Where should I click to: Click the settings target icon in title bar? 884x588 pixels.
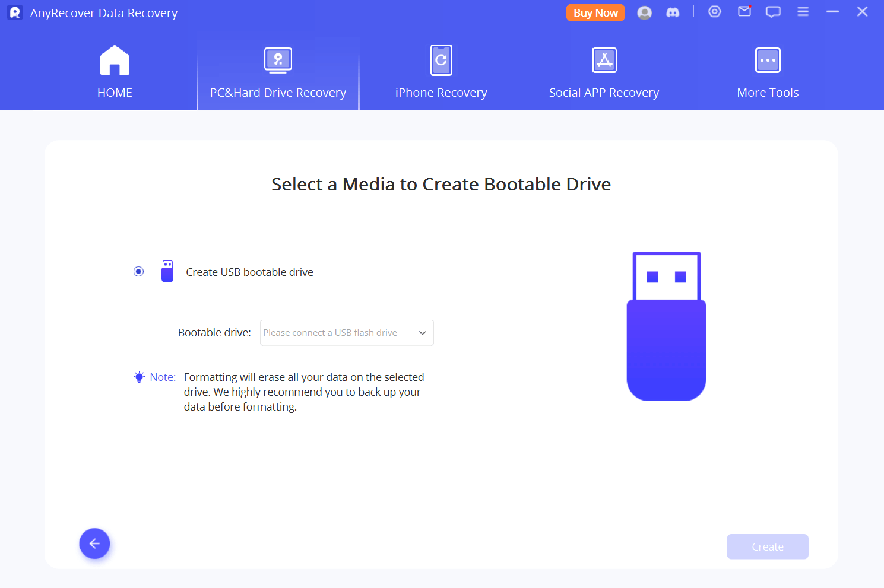(715, 12)
